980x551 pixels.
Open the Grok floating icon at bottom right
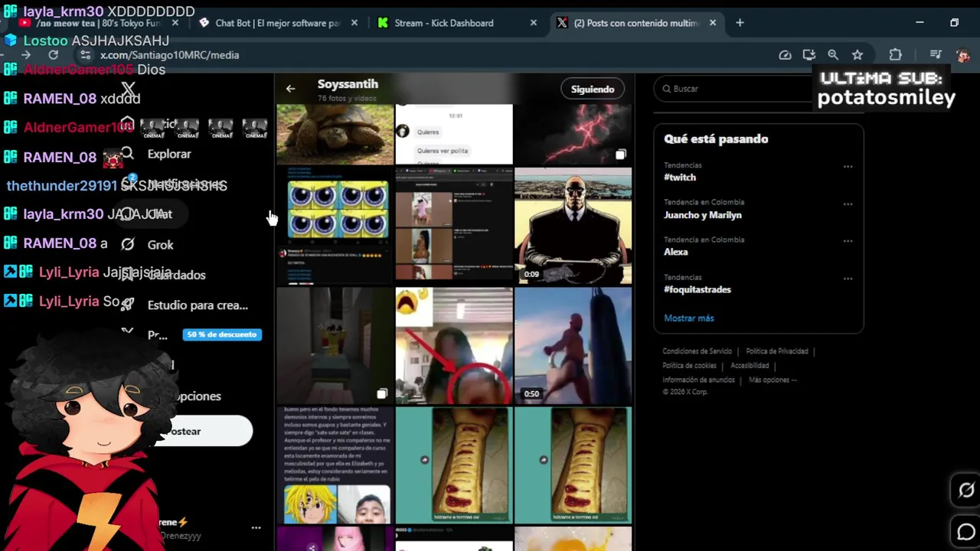tap(966, 491)
